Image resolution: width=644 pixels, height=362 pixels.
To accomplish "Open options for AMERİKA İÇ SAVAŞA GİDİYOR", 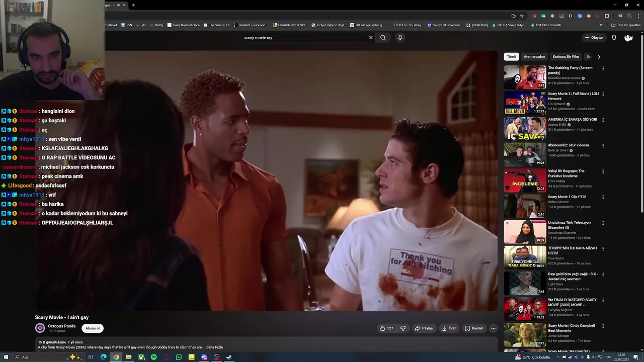I will [x=603, y=120].
